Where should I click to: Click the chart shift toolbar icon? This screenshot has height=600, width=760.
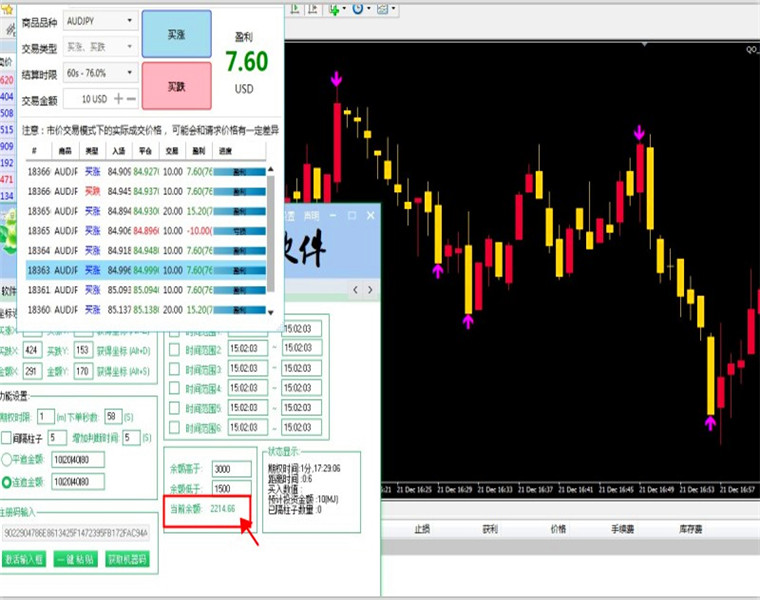(x=313, y=9)
